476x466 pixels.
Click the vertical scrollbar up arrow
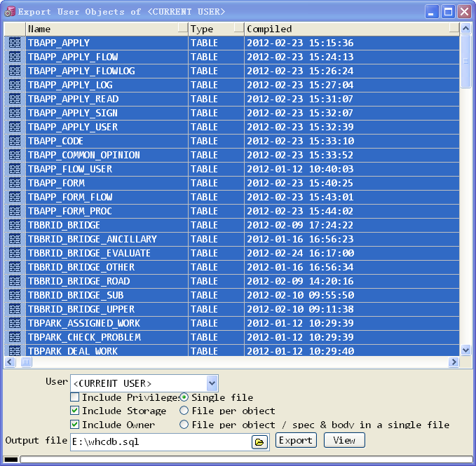[x=465, y=29]
